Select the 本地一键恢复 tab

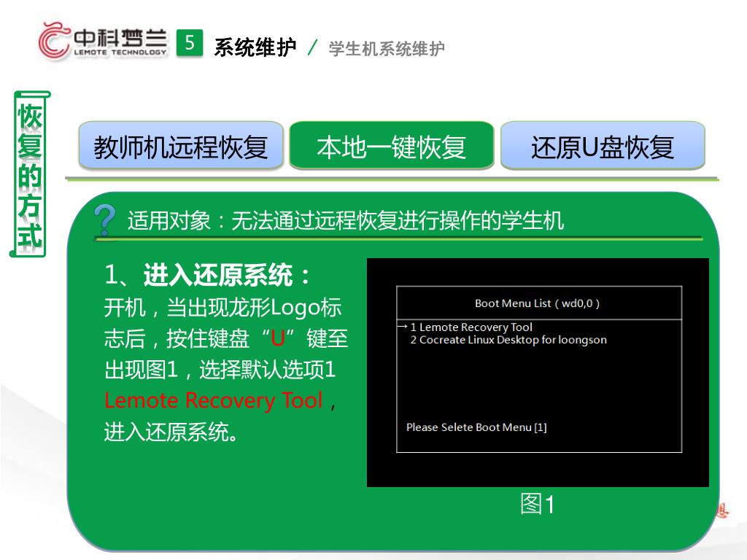392,146
